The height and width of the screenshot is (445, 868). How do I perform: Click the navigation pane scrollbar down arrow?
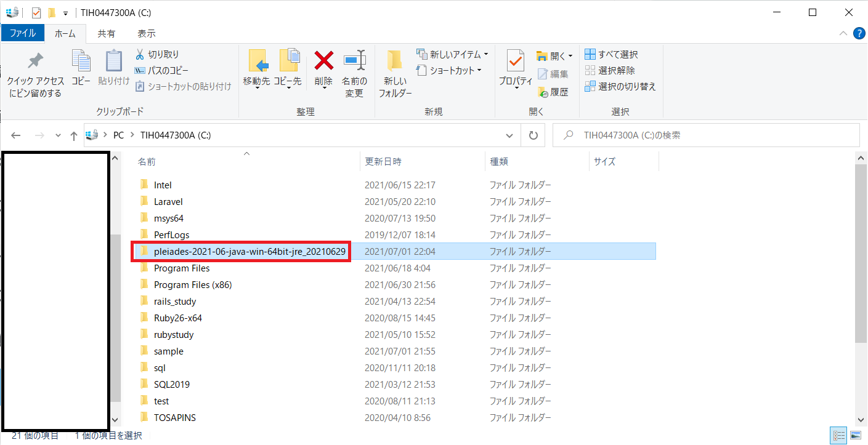pos(116,419)
